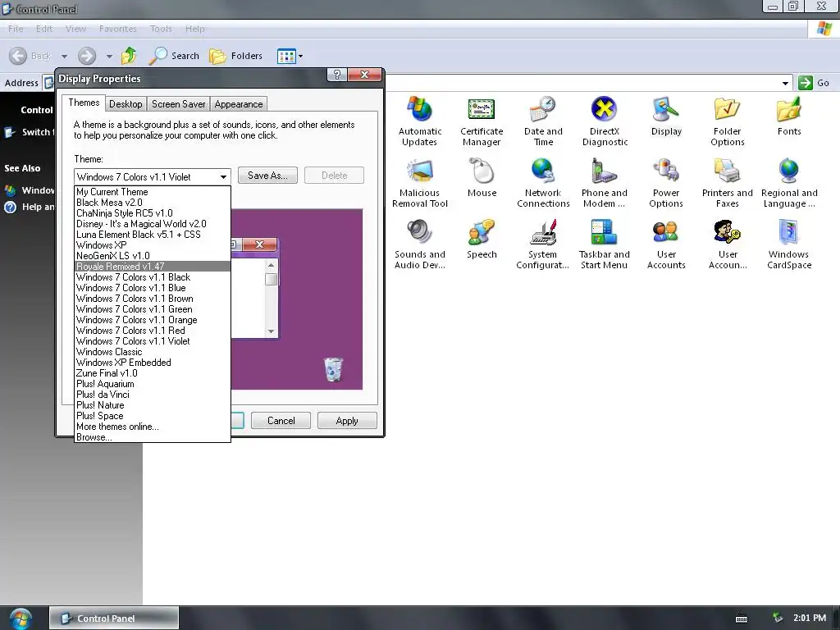Click the Up folder toolbar icon
The width and height of the screenshot is (840, 630).
pos(129,55)
